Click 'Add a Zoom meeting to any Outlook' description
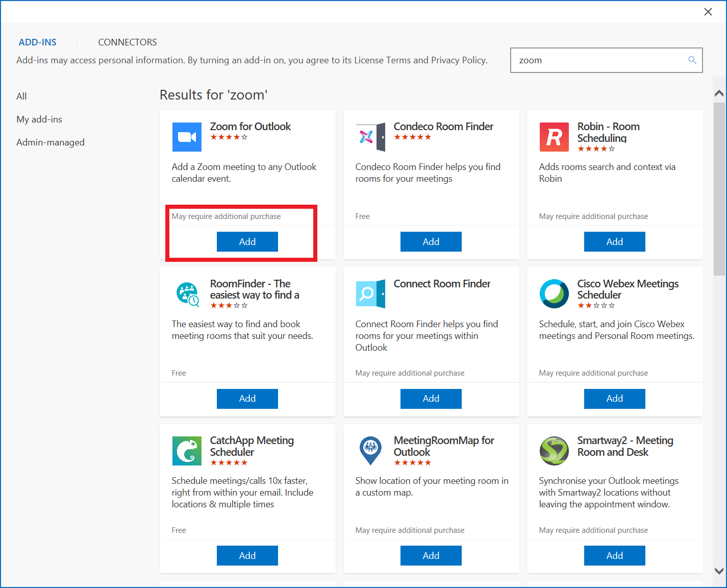The height and width of the screenshot is (588, 727). [244, 173]
